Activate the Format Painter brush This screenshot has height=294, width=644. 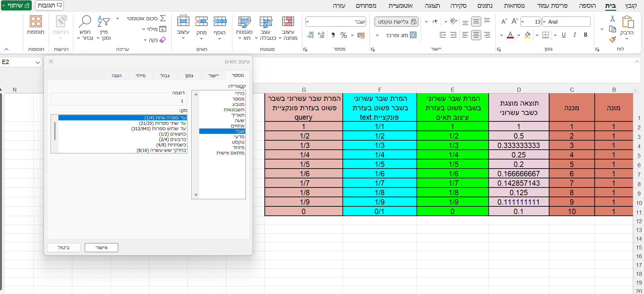pyautogui.click(x=613, y=39)
